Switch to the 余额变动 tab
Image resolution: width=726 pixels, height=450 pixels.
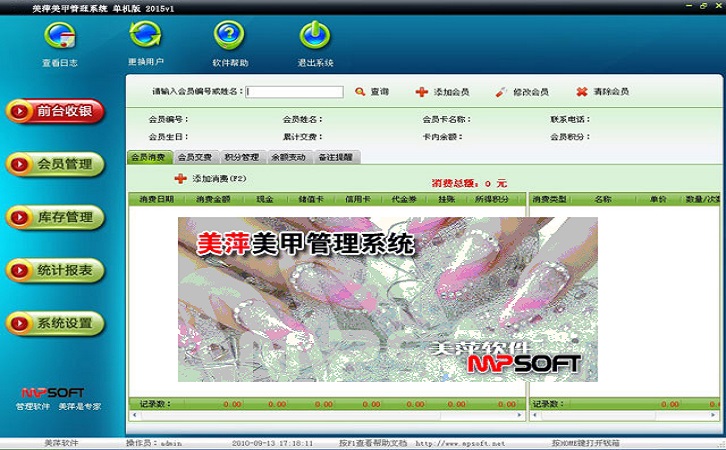point(288,157)
